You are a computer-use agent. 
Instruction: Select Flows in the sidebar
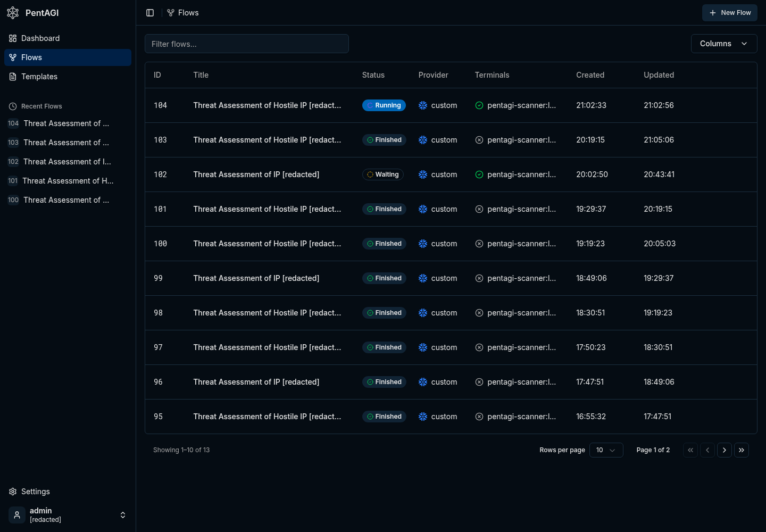[x=68, y=57]
